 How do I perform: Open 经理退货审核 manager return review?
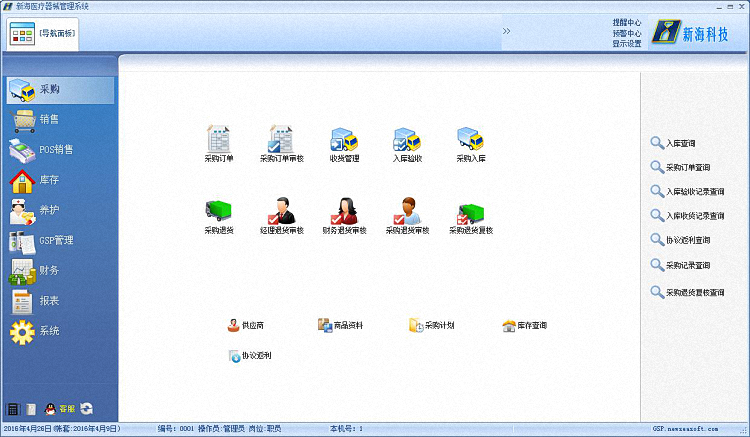[x=282, y=215]
